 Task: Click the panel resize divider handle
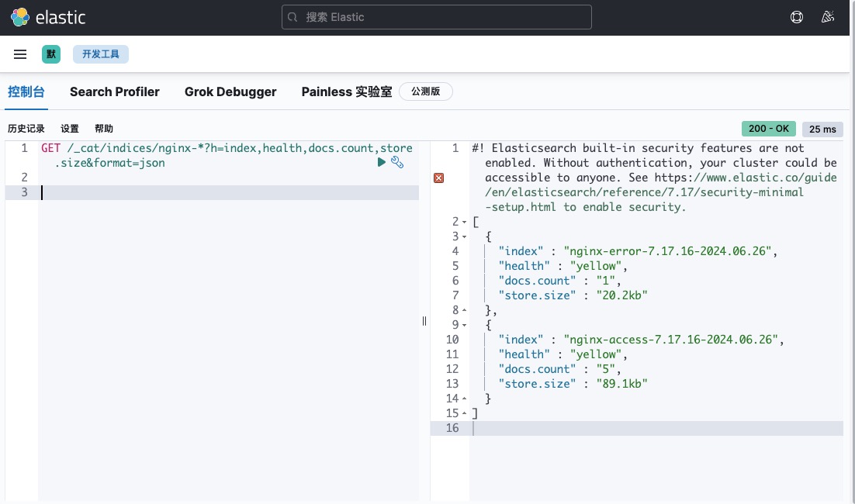tap(424, 321)
